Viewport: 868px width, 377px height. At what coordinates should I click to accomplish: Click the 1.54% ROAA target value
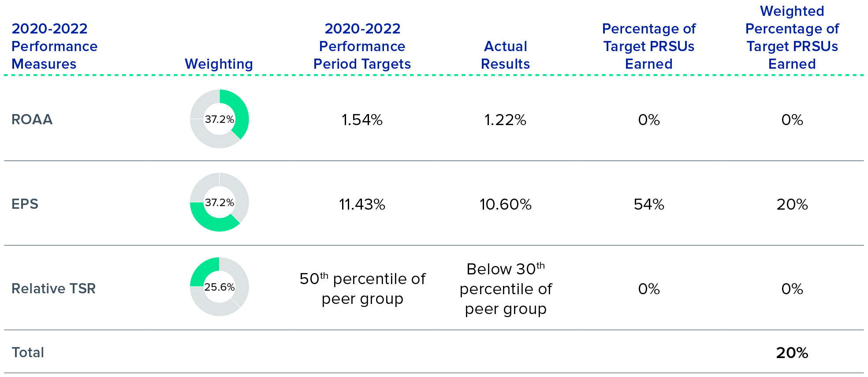(x=362, y=120)
